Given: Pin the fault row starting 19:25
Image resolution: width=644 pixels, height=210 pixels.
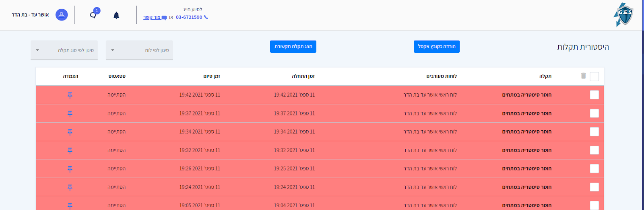Looking at the screenshot, I should (x=70, y=169).
